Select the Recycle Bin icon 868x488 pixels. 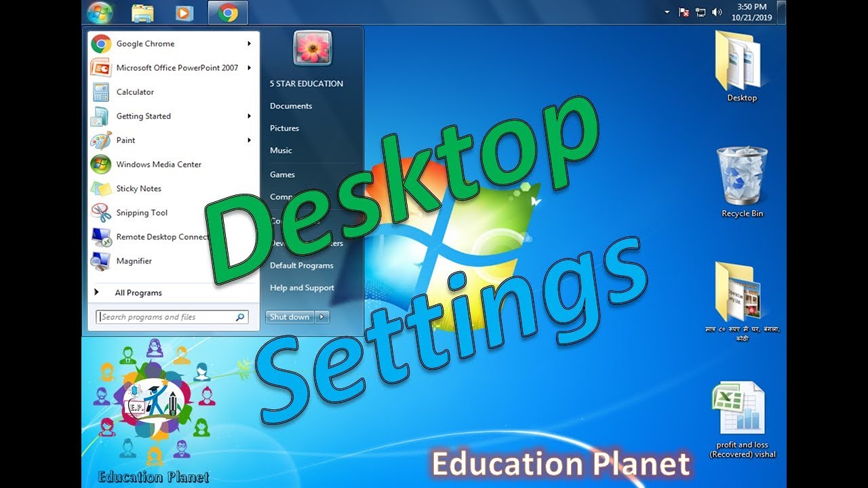(x=742, y=176)
